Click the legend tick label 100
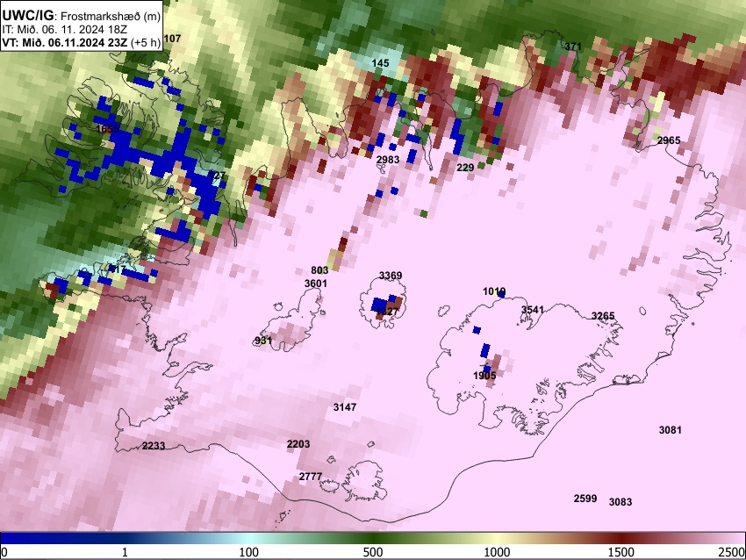This screenshot has width=746, height=560. click(248, 552)
